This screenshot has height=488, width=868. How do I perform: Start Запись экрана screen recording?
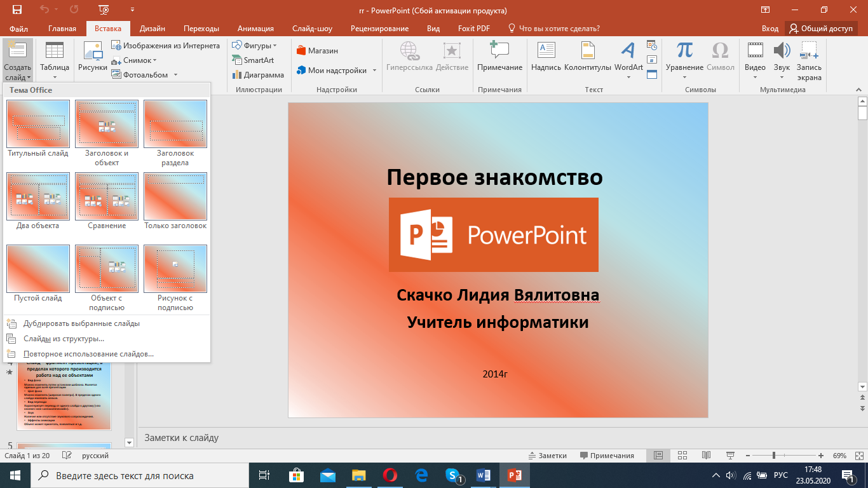809,61
